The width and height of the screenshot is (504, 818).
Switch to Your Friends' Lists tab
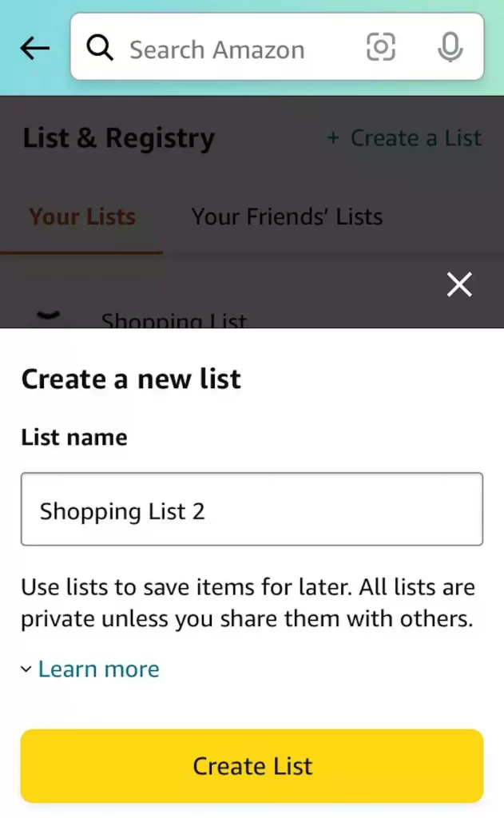click(x=287, y=216)
